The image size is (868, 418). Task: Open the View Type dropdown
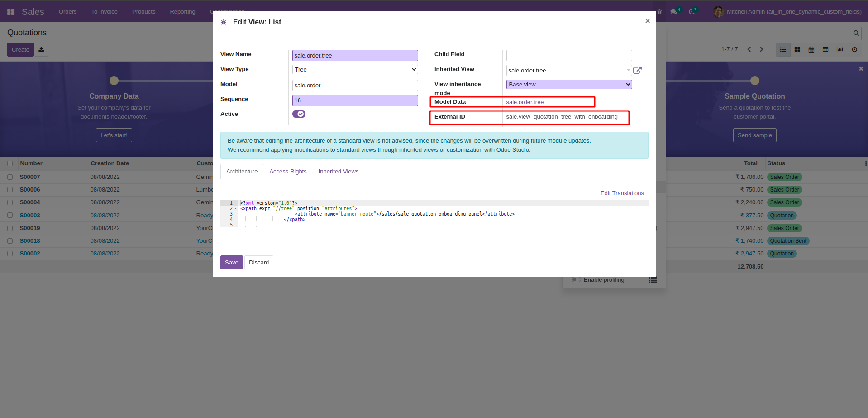pos(355,70)
